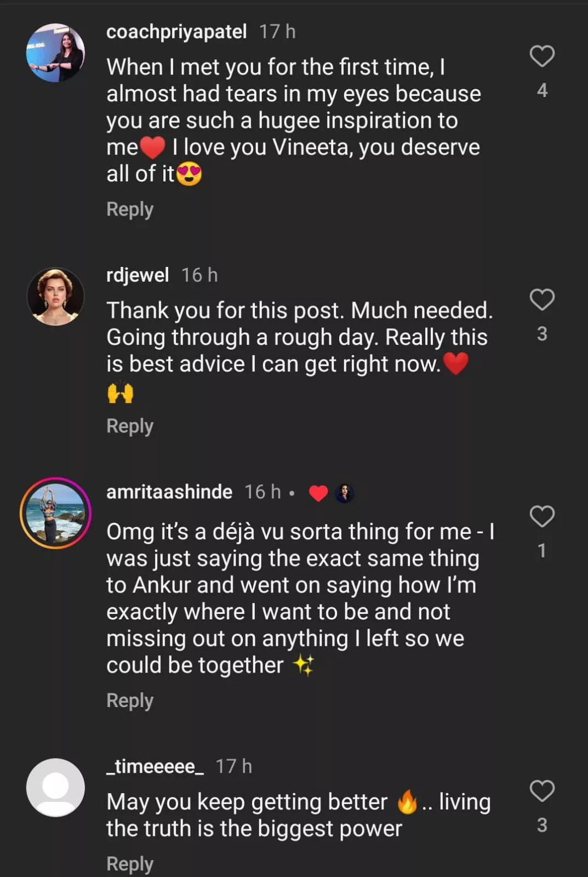Like coachpriyapatel's comment with the heart
Image resolution: width=588 pixels, height=877 pixels.
pos(542,56)
